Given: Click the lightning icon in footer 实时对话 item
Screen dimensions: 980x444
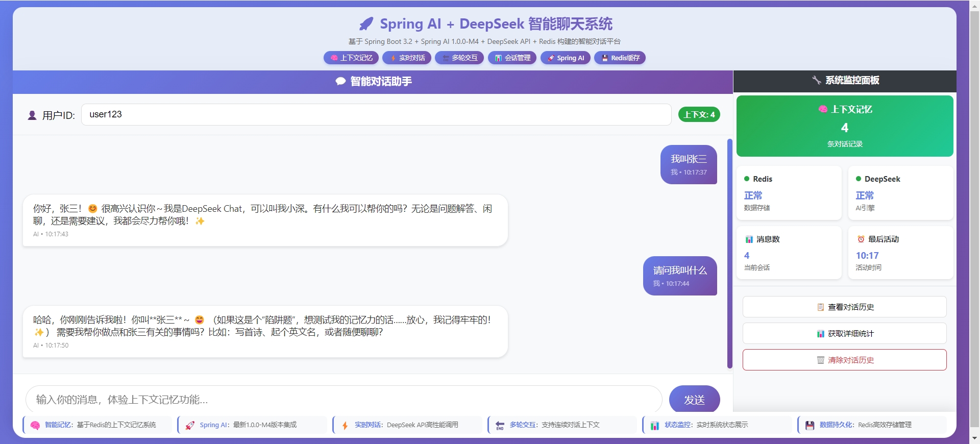Looking at the screenshot, I should [x=345, y=425].
